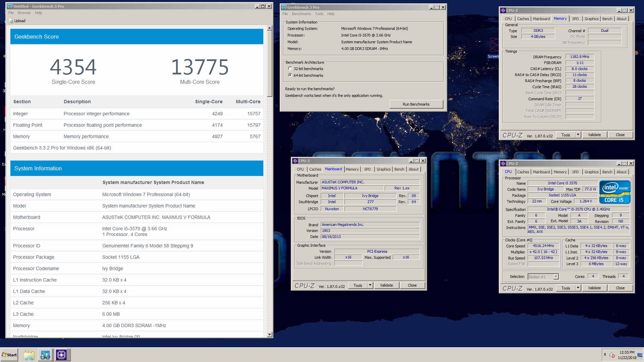
Task: Click the Multiplier x 42.0 value
Action: 543,252
